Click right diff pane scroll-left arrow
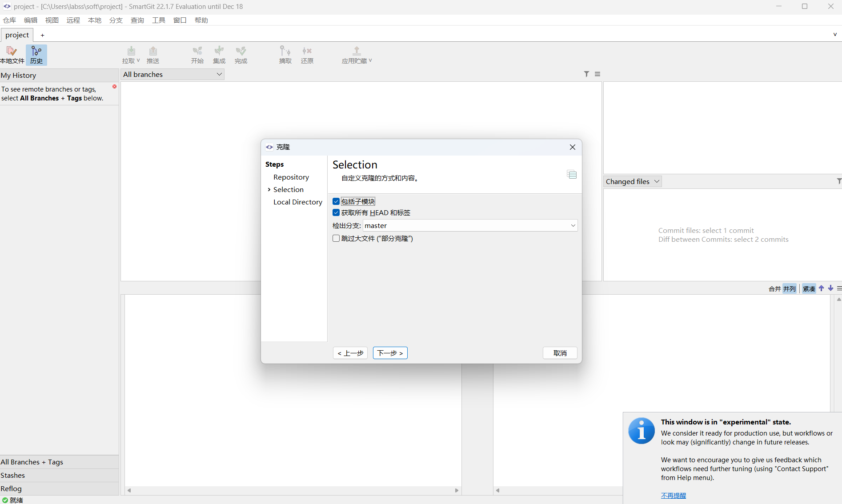Viewport: 842px width, 504px height. pyautogui.click(x=498, y=490)
